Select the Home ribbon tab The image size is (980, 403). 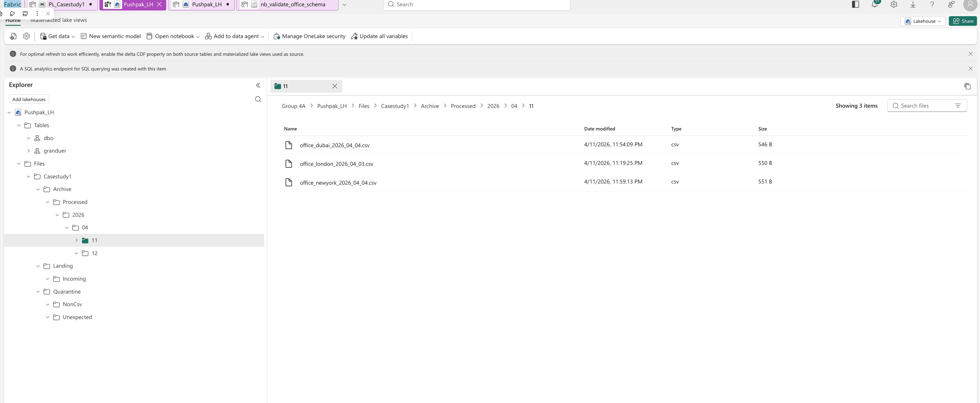tap(13, 21)
